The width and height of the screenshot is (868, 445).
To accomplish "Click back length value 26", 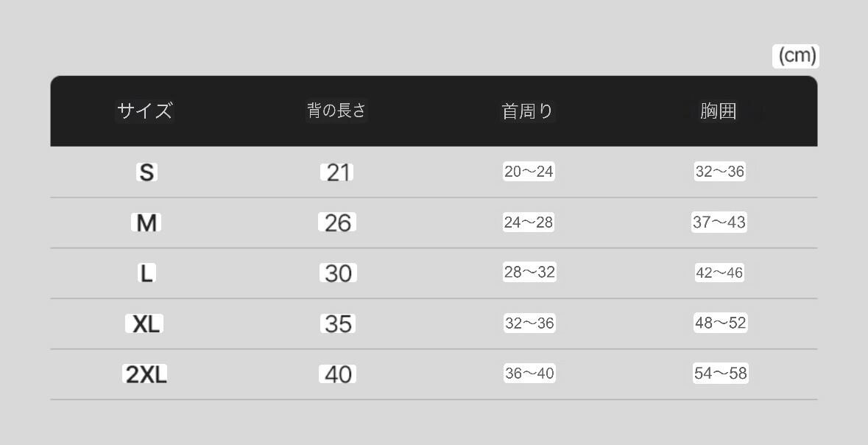I will coord(337,222).
